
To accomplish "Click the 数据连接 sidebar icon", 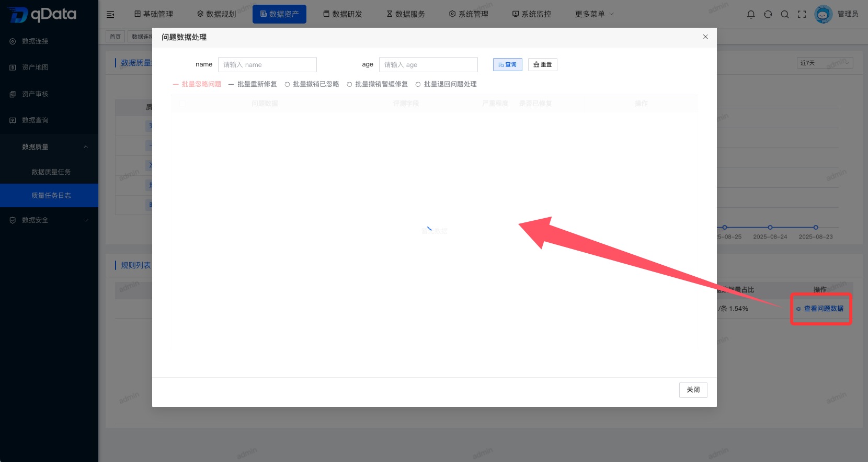I will pyautogui.click(x=13, y=41).
